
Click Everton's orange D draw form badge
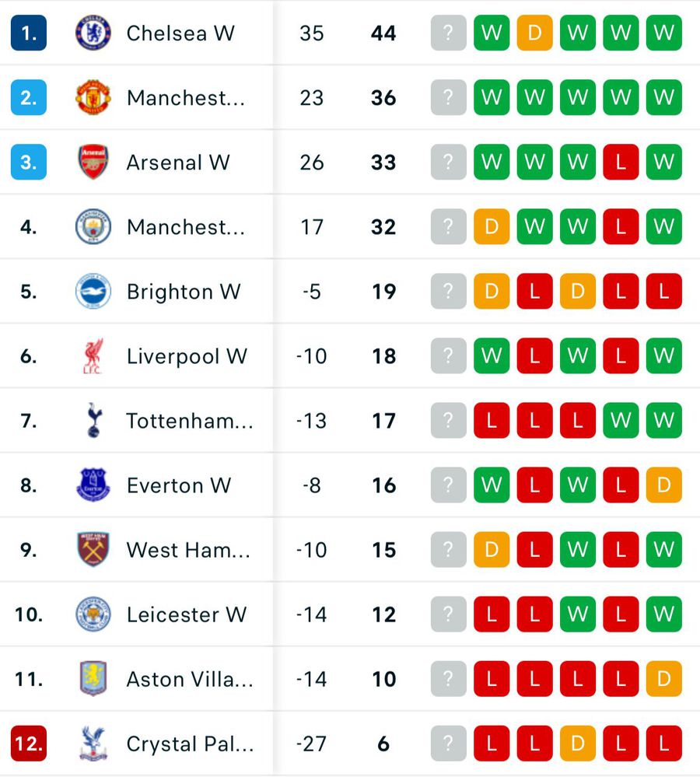click(663, 485)
